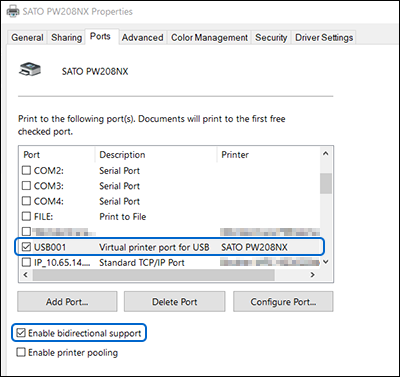
Task: Go to the Advanced tab
Action: [142, 38]
